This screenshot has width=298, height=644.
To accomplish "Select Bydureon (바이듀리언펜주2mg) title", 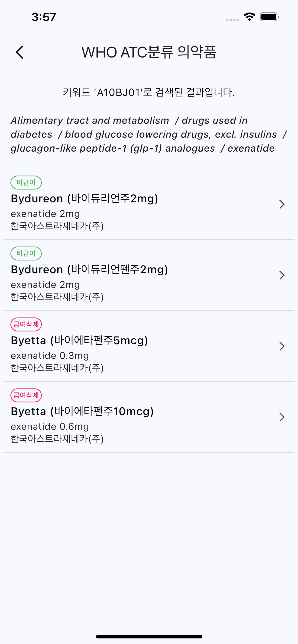I will point(89,270).
